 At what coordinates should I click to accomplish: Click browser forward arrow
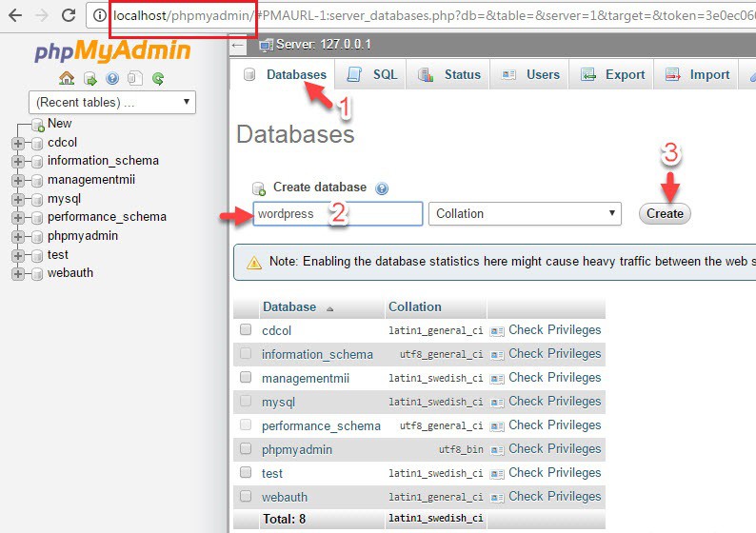(x=43, y=15)
